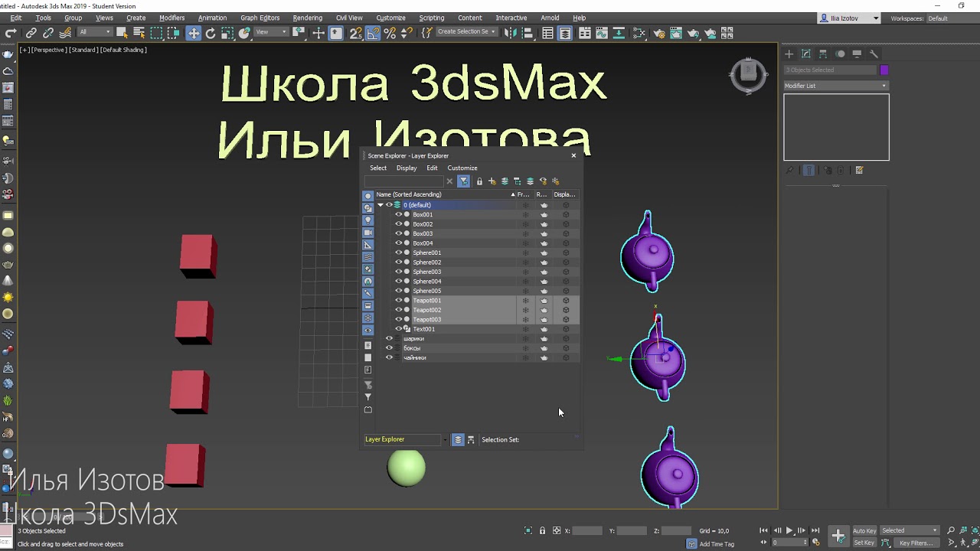Open the Rendering menu
Image resolution: width=980 pixels, height=551 pixels.
click(308, 18)
